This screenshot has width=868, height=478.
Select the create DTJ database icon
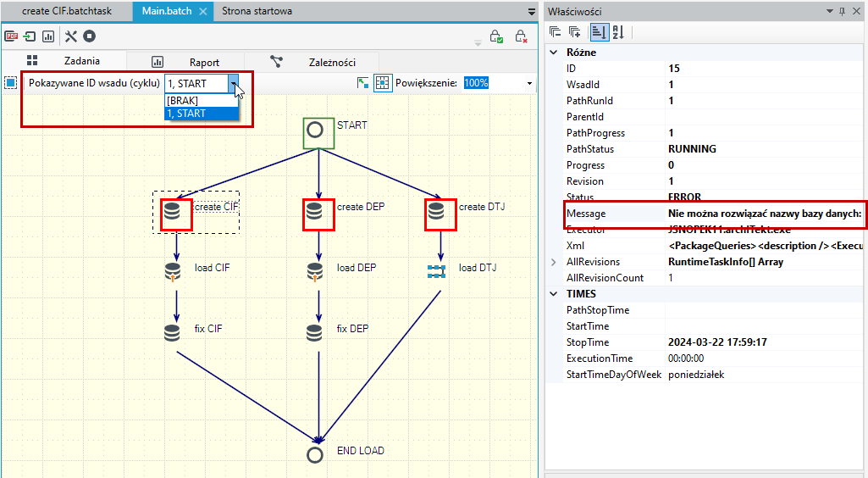pyautogui.click(x=436, y=211)
